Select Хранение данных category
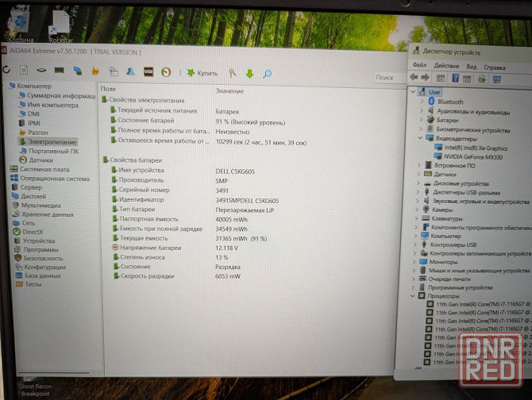The image size is (532, 400). (x=44, y=214)
